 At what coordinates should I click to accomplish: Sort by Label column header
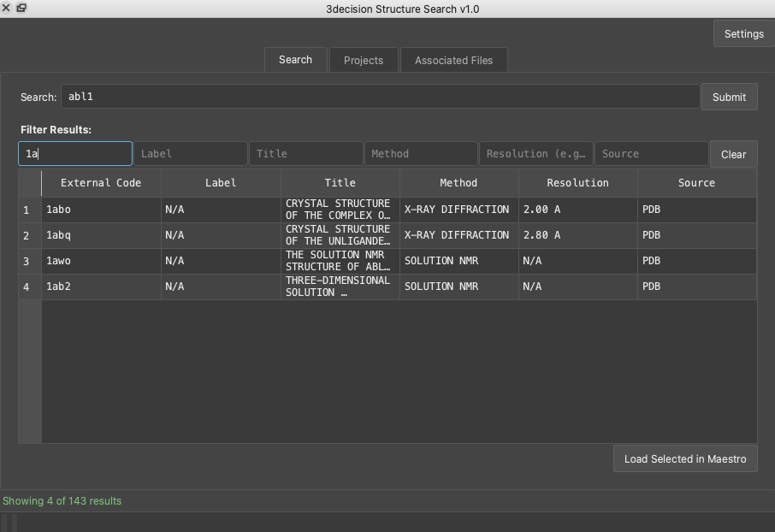tap(221, 183)
